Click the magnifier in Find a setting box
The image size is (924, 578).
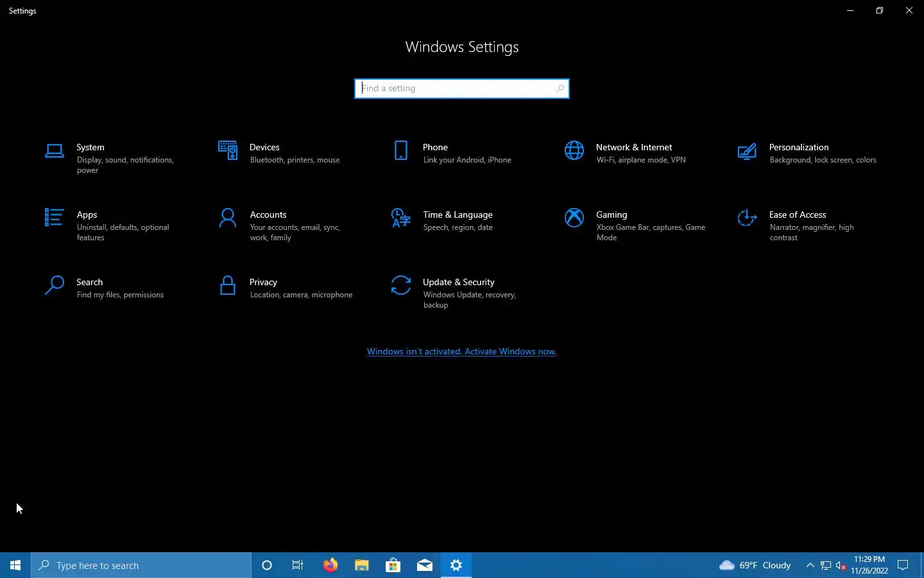click(560, 89)
